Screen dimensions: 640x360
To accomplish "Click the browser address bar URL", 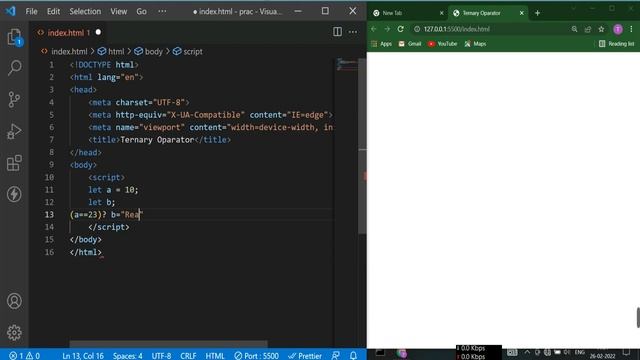I will pos(456,29).
